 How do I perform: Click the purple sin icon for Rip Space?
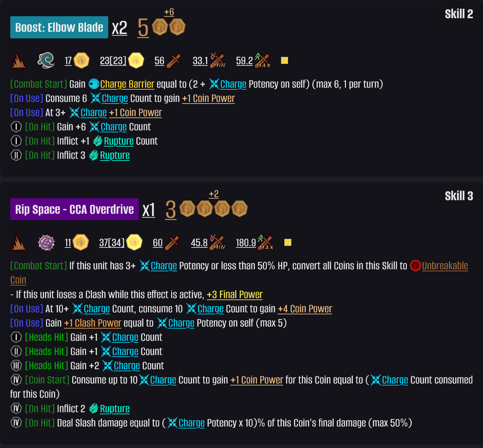click(x=46, y=243)
